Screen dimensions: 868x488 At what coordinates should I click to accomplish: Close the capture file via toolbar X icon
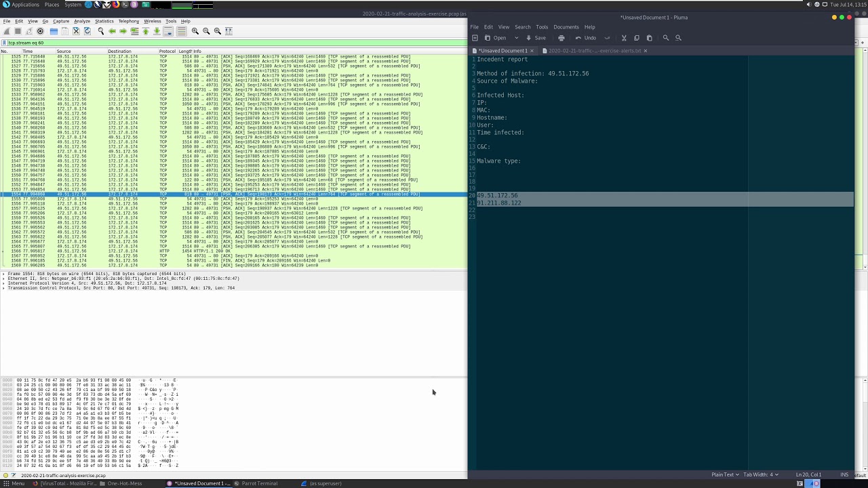click(x=76, y=31)
